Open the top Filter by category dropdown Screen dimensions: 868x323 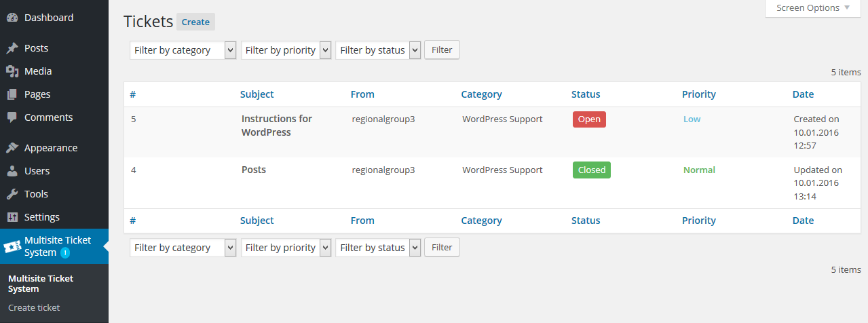pyautogui.click(x=183, y=50)
